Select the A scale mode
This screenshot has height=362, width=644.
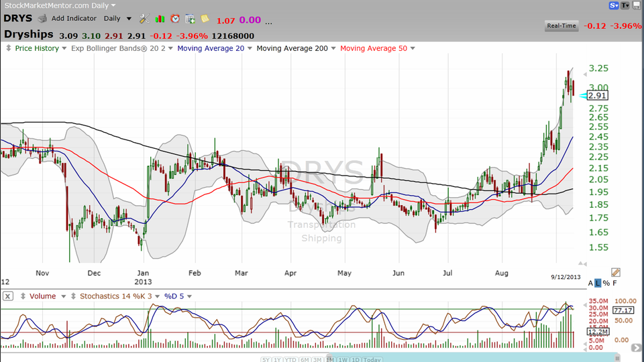click(590, 283)
